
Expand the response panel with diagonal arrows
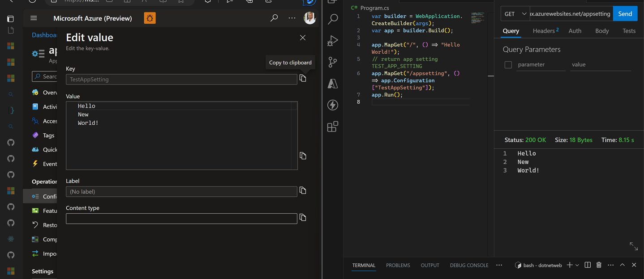click(x=634, y=246)
